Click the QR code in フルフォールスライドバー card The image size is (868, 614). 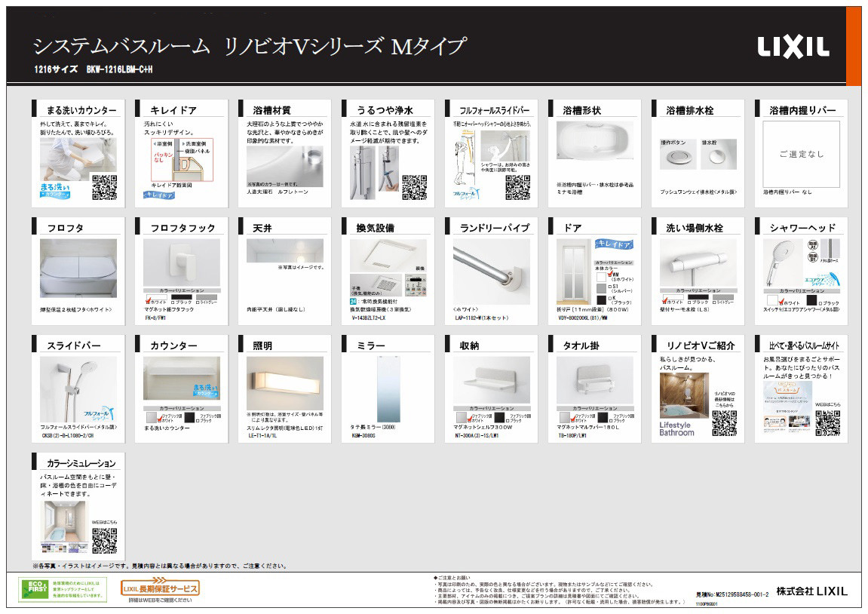pyautogui.click(x=517, y=187)
